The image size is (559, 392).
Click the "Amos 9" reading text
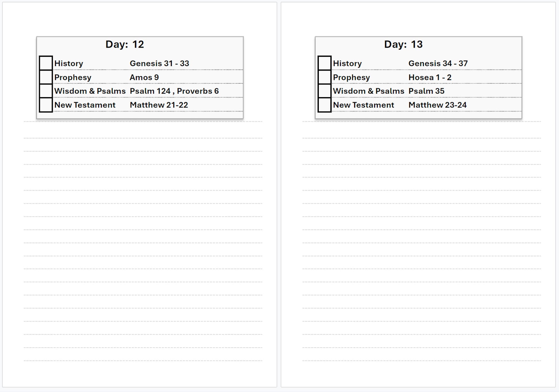[144, 77]
